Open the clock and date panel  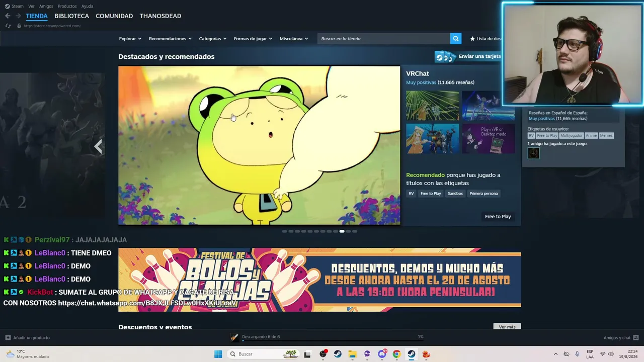[x=629, y=354]
